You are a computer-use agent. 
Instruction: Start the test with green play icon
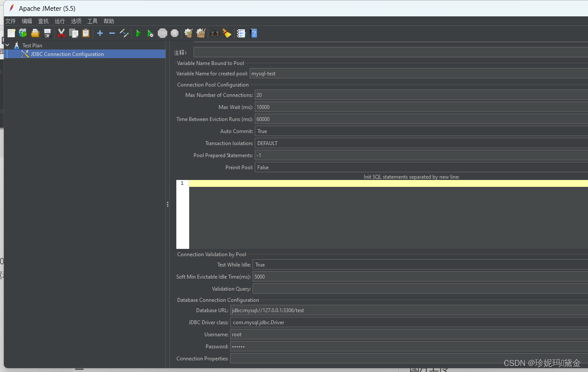pos(138,33)
